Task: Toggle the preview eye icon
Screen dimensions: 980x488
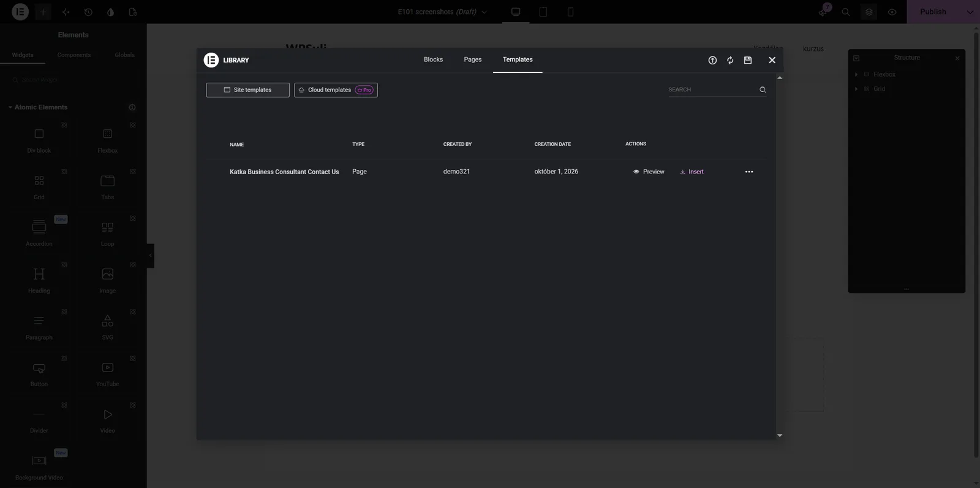Action: pyautogui.click(x=892, y=12)
